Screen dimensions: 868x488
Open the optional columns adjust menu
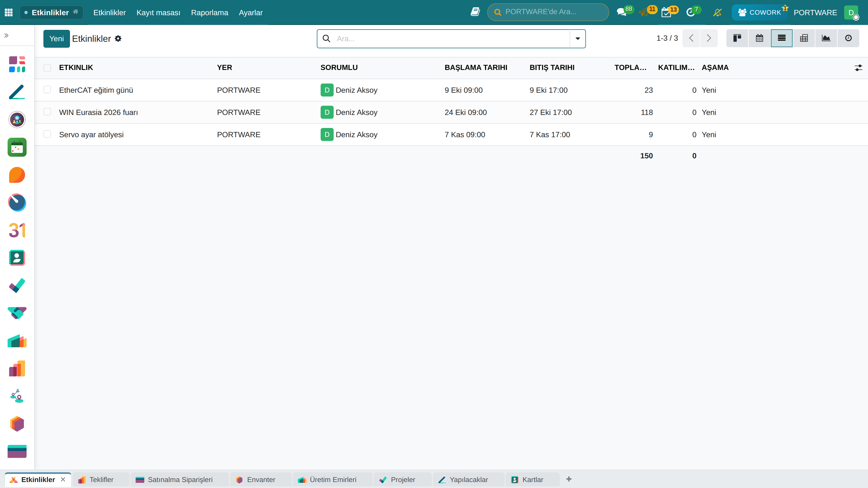[x=858, y=68]
